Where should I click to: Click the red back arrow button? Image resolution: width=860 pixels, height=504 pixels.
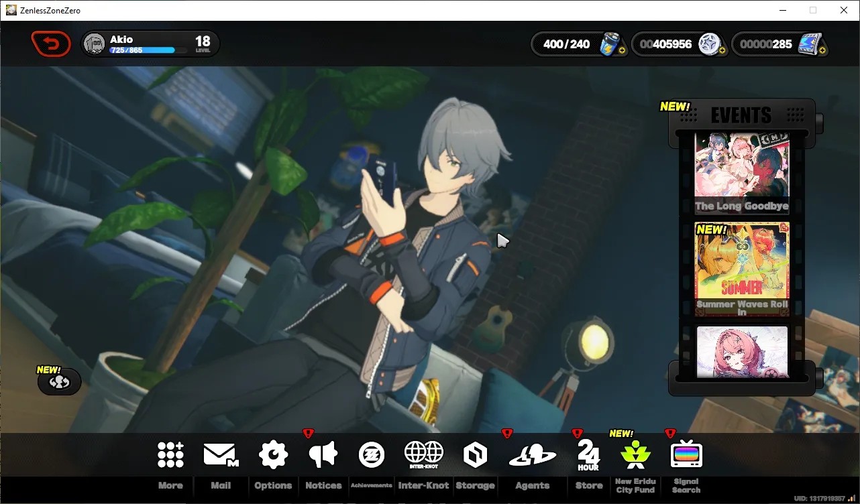[51, 44]
